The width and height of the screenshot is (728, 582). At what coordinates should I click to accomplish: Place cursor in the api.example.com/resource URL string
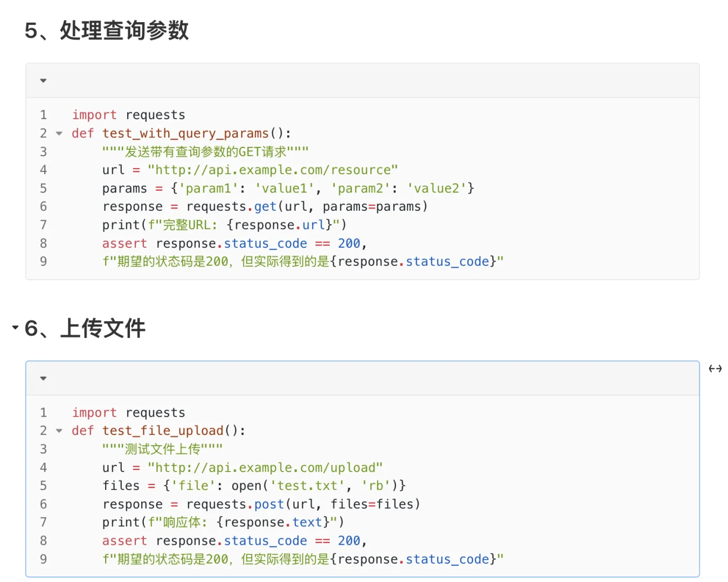tap(272, 170)
